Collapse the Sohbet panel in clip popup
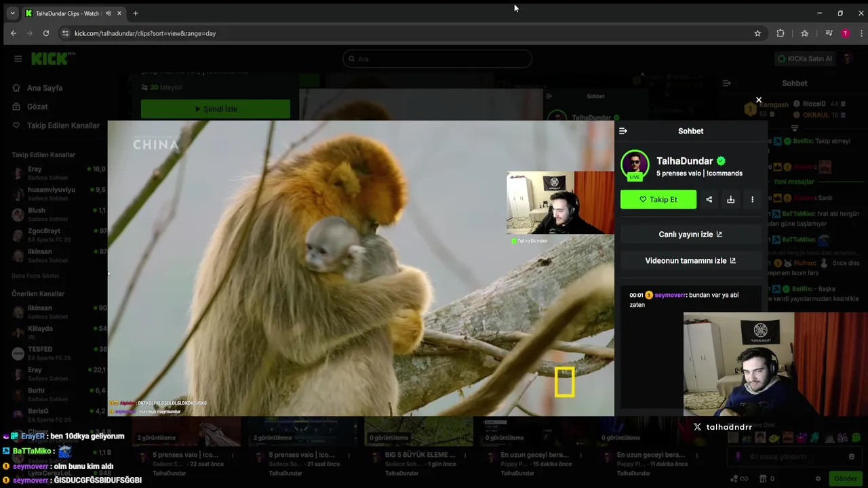The width and height of the screenshot is (868, 488). coord(623,131)
